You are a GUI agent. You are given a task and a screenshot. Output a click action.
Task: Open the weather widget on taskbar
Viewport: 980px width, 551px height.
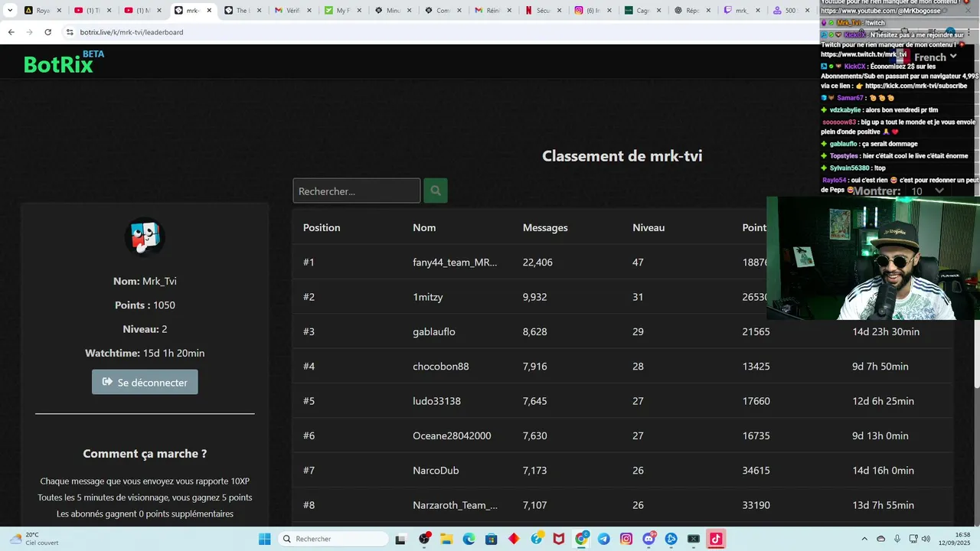(34, 539)
